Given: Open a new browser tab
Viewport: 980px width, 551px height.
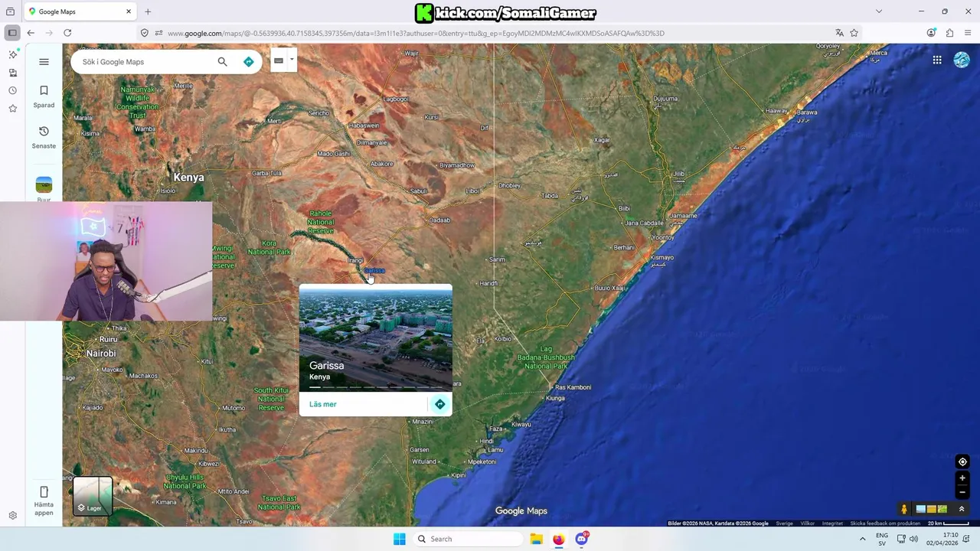Looking at the screenshot, I should 148,11.
